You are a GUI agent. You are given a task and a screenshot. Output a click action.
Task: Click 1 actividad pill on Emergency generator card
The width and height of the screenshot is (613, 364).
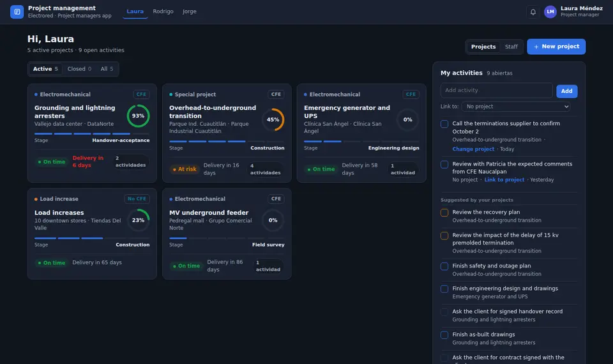pos(403,169)
